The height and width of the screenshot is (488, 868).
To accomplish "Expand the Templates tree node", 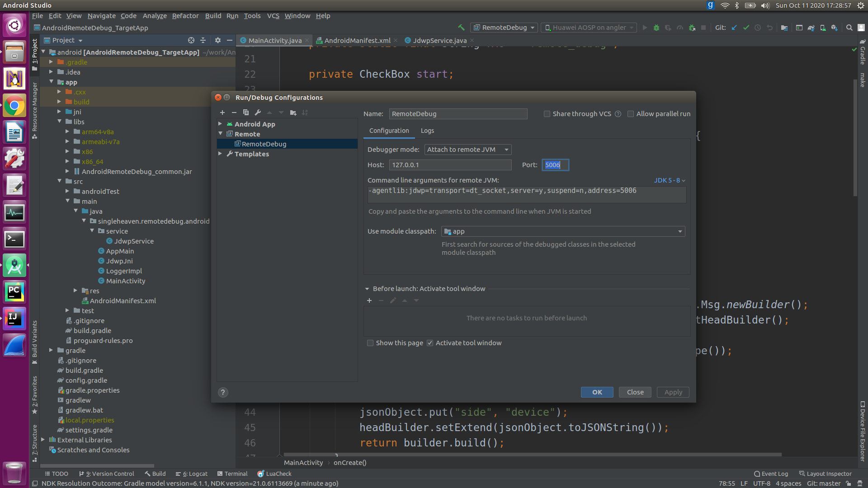I will pyautogui.click(x=220, y=154).
